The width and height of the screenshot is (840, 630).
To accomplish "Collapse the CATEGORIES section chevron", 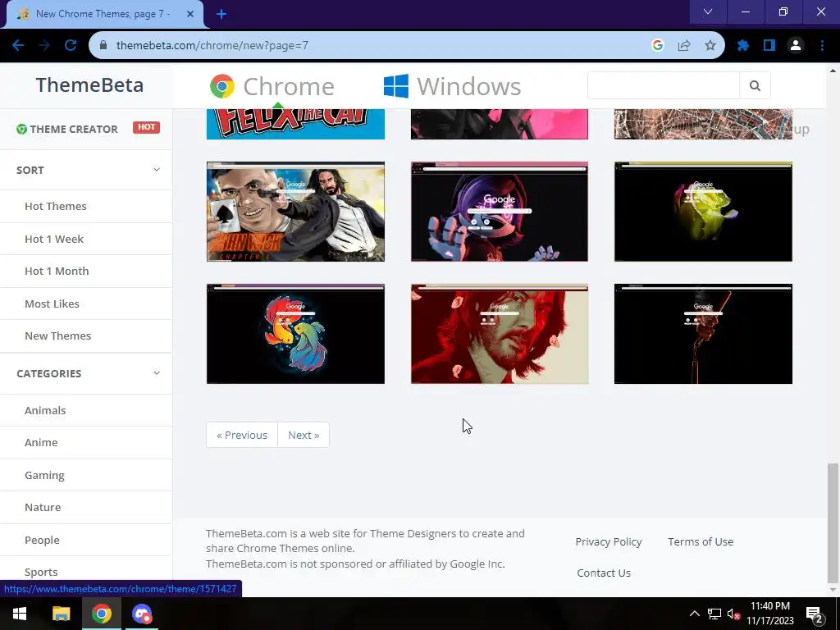I will [x=157, y=373].
